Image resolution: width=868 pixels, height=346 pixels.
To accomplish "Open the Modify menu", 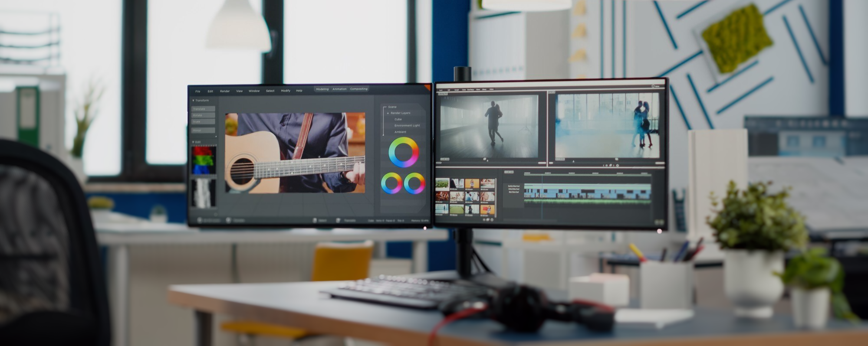I will [285, 91].
